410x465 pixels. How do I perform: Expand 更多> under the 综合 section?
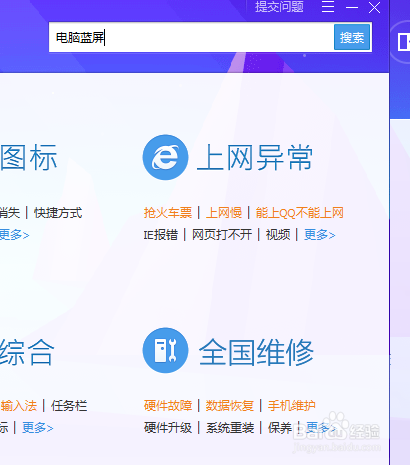pos(38,428)
